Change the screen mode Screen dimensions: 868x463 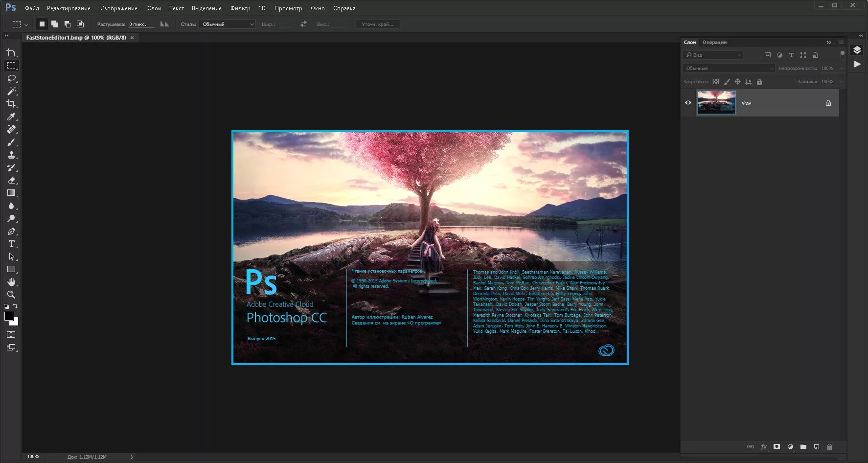11,347
